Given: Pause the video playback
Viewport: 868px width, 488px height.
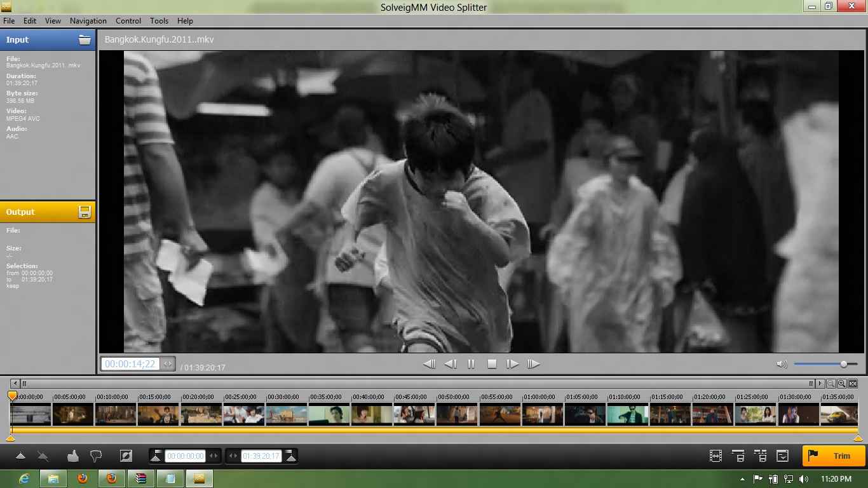Looking at the screenshot, I should (x=471, y=364).
